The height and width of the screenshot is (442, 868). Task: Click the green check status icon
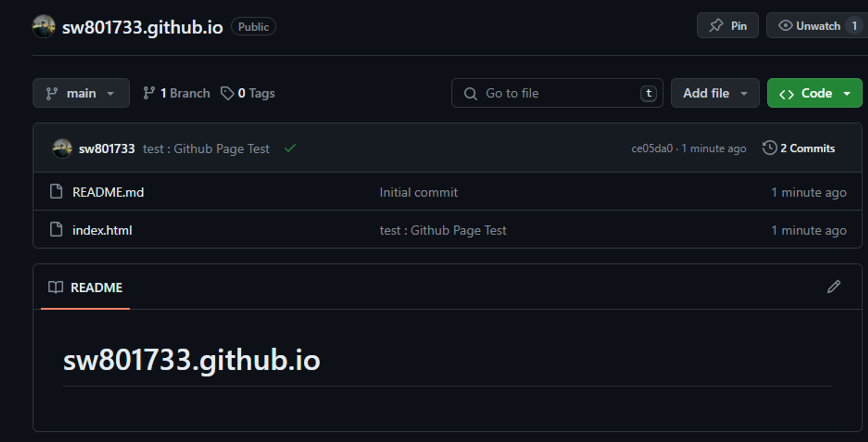tap(290, 148)
